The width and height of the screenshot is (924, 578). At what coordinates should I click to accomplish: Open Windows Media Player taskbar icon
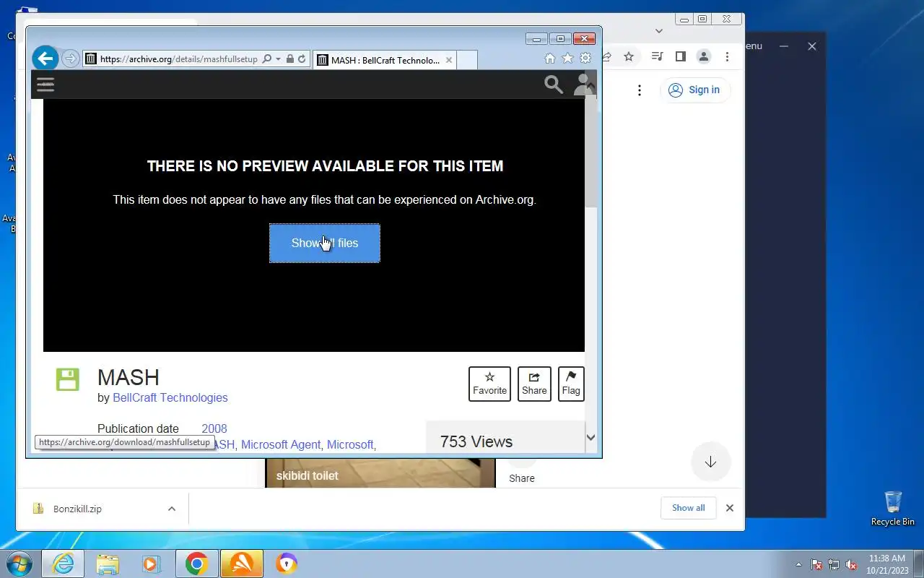click(x=152, y=564)
